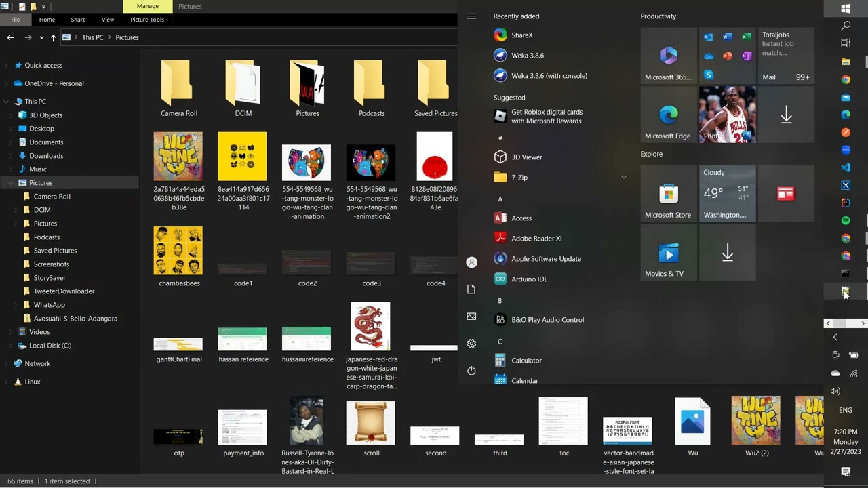The height and width of the screenshot is (488, 868).
Task: Select the ganttChartFinal image file
Action: [x=179, y=345]
